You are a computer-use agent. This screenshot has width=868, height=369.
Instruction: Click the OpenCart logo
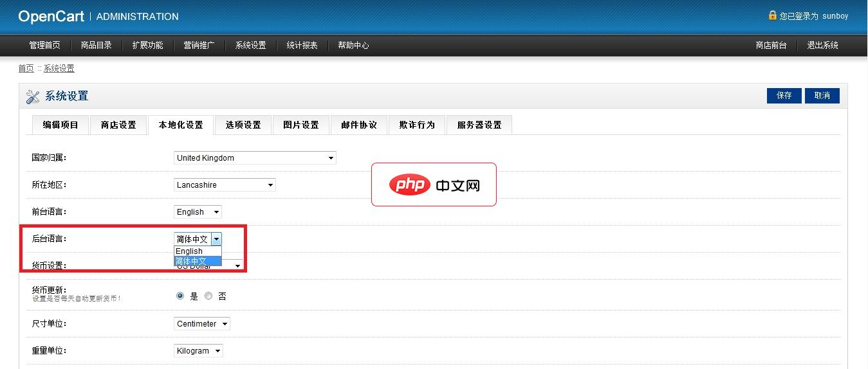click(51, 16)
